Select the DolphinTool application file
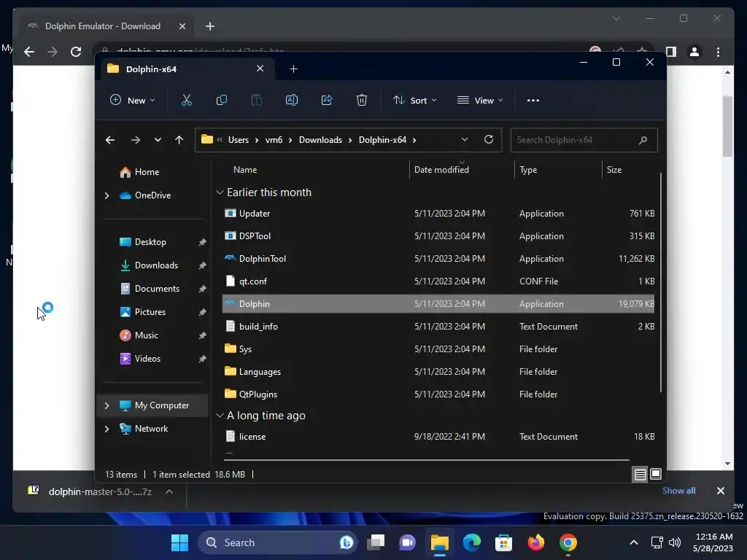 [x=438, y=259]
